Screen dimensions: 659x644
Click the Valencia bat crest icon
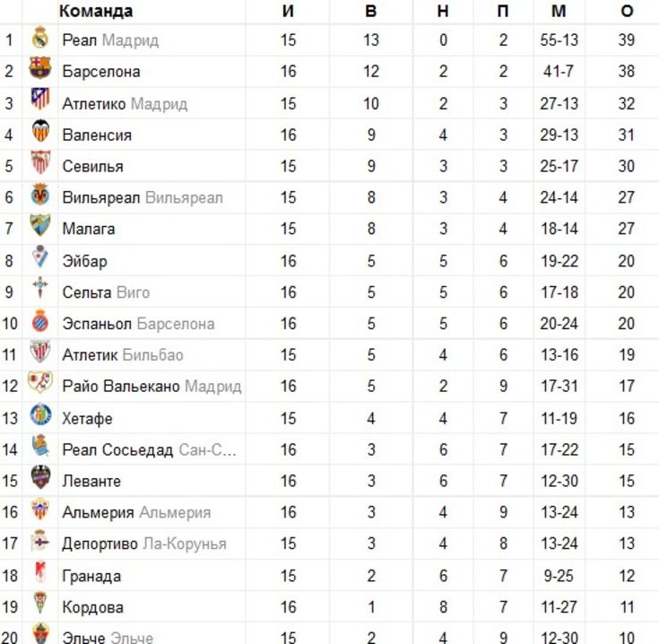pyautogui.click(x=40, y=131)
